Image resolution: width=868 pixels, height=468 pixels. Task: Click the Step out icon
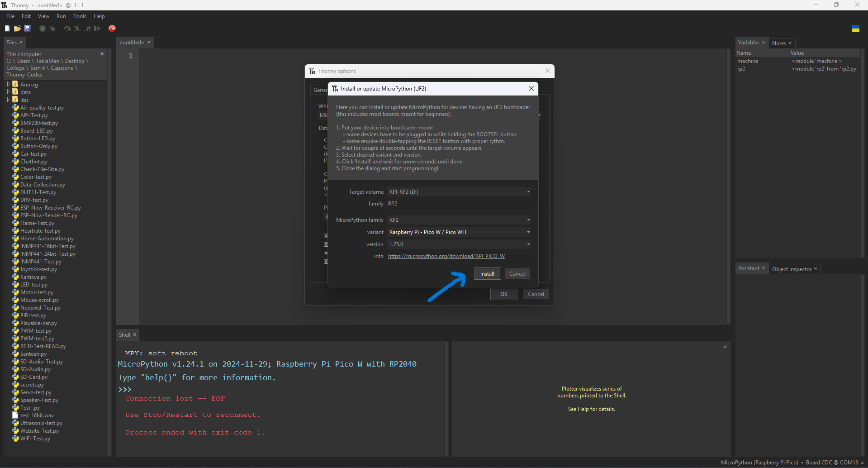coord(87,29)
